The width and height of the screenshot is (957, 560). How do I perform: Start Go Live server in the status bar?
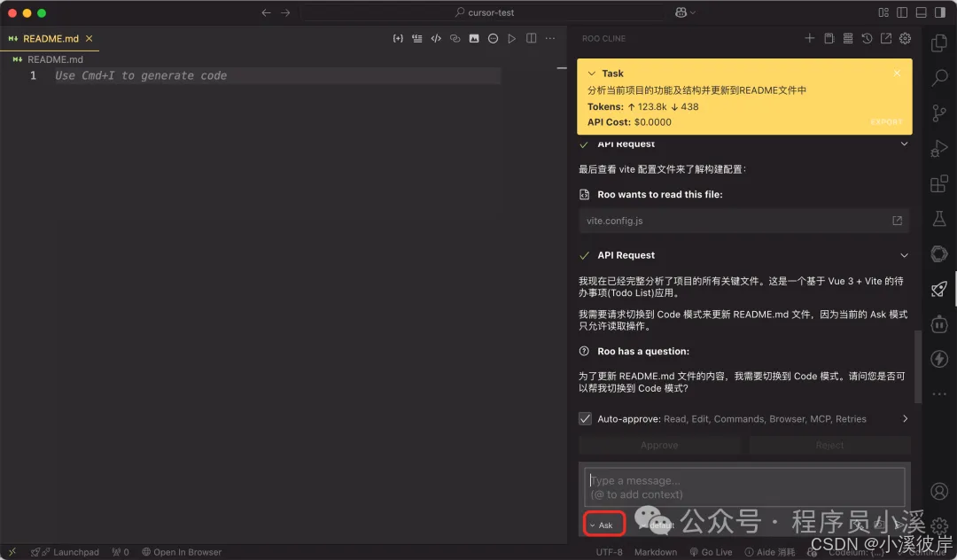pyautogui.click(x=711, y=552)
